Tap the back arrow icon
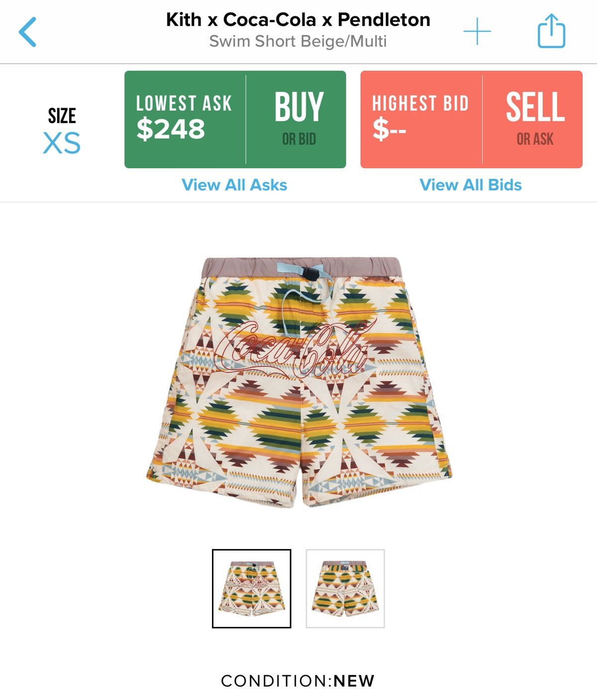 click(x=27, y=32)
